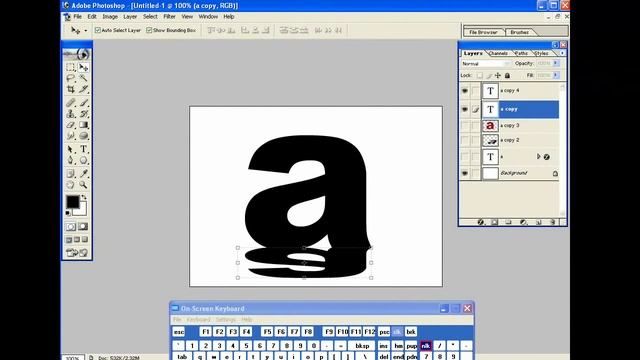Switch to the Paths tab
Image resolution: width=640 pixels, height=360 pixels.
[x=521, y=53]
